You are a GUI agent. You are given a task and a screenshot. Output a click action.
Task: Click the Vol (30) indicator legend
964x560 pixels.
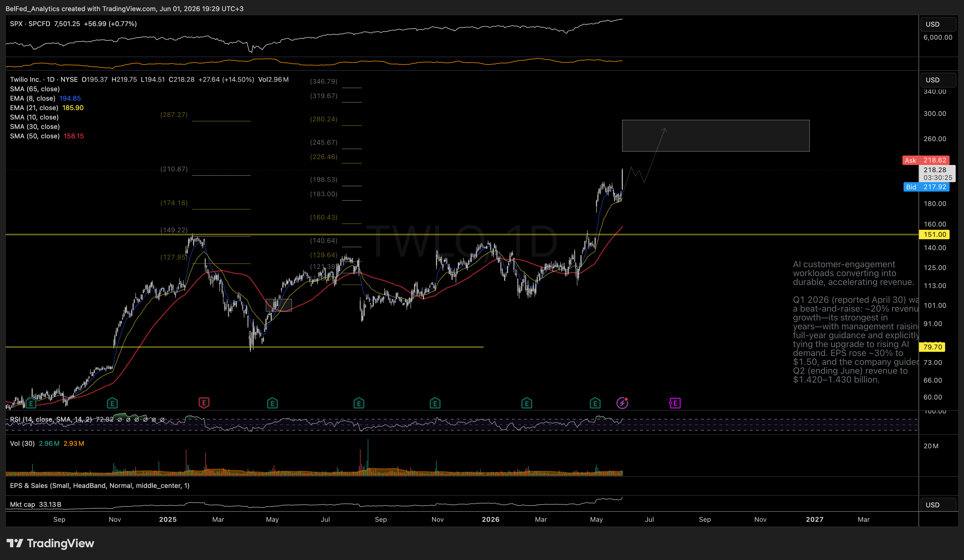22,443
